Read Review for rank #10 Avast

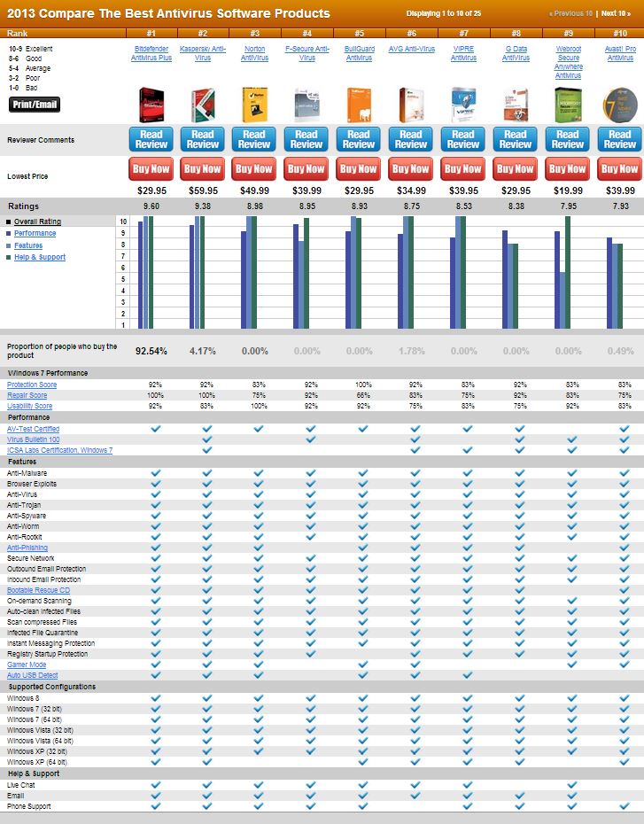620,139
